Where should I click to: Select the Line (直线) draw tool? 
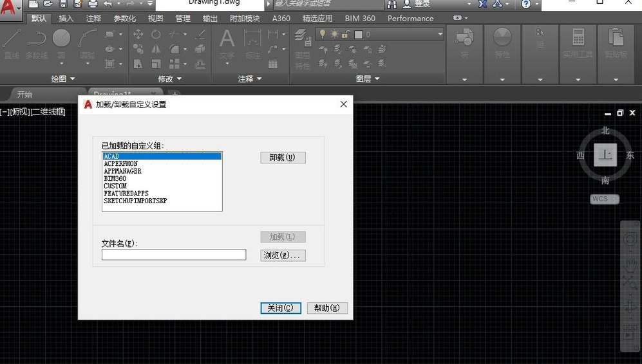click(x=12, y=44)
